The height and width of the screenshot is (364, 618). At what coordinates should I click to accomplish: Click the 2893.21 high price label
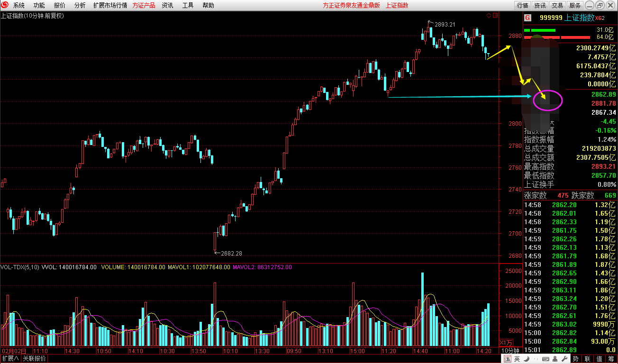445,25
